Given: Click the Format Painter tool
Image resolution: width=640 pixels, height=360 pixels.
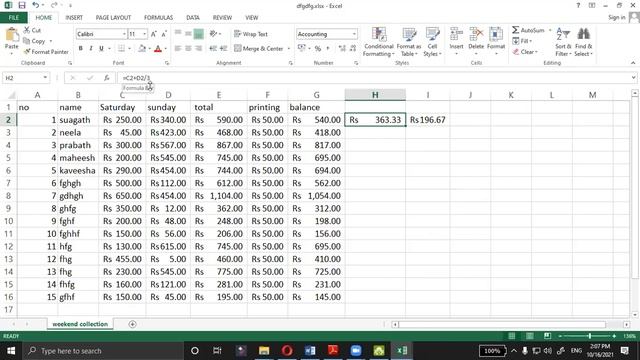Looking at the screenshot, I should pyautogui.click(x=46, y=52).
